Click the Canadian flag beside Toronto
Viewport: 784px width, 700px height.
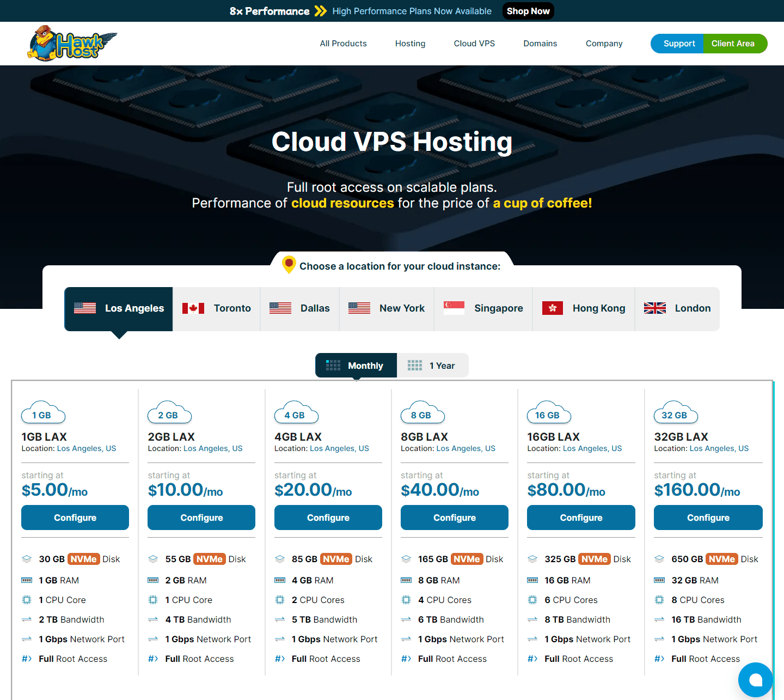tap(193, 308)
